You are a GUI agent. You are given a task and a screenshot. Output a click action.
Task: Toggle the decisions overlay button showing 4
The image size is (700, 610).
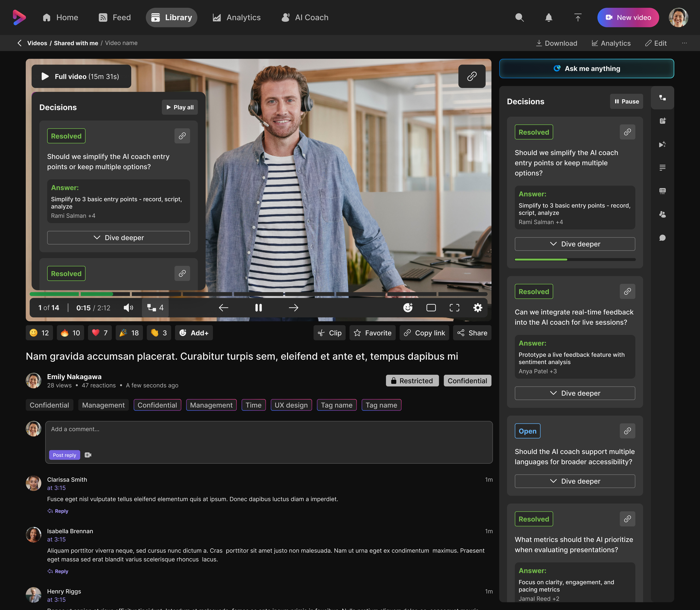click(155, 308)
